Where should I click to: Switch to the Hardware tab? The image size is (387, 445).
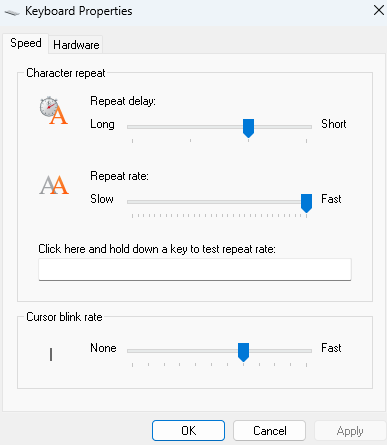(76, 45)
